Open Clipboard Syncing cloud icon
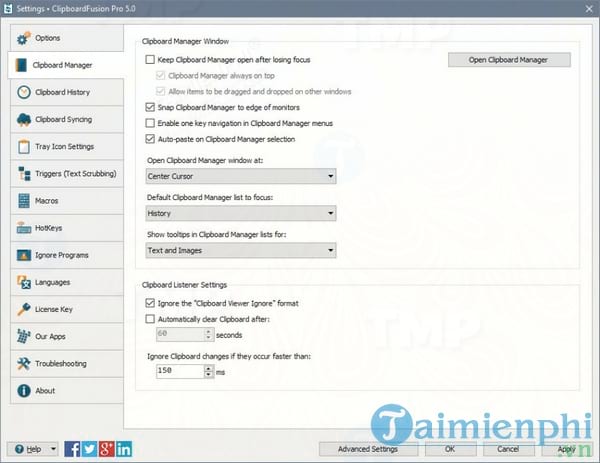 [22, 120]
